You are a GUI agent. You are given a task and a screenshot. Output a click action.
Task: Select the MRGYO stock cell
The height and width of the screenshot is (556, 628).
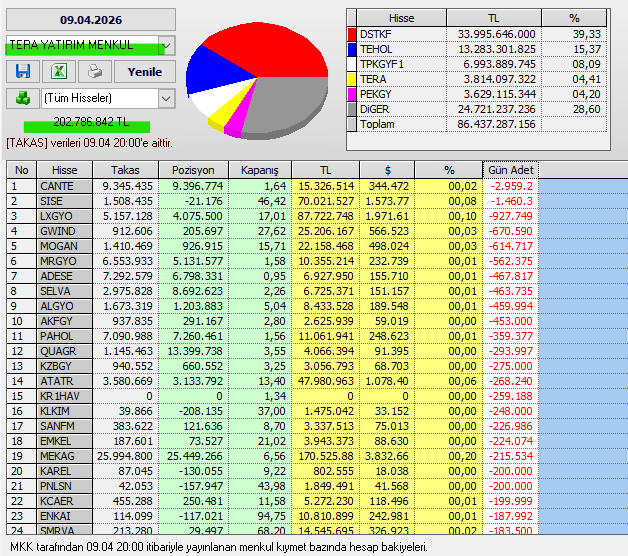coord(64,261)
